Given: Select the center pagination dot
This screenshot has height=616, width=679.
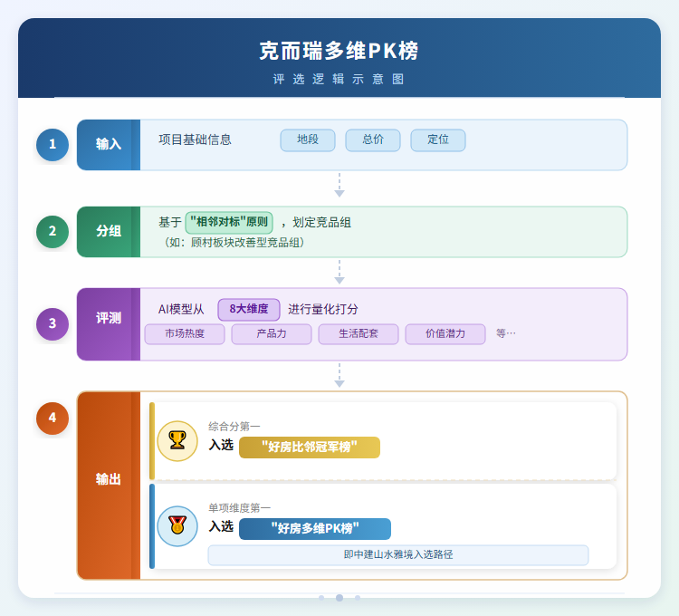Looking at the screenshot, I should [x=339, y=598].
